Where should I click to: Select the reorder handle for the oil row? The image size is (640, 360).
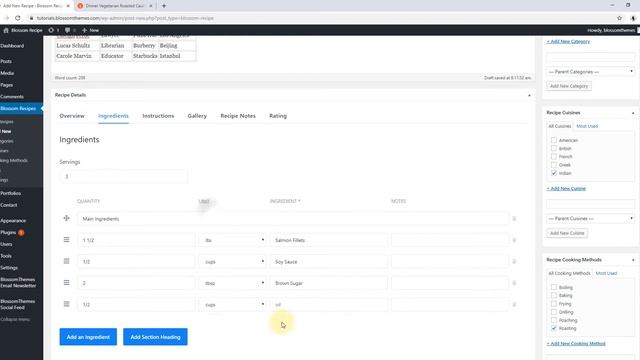tap(67, 304)
